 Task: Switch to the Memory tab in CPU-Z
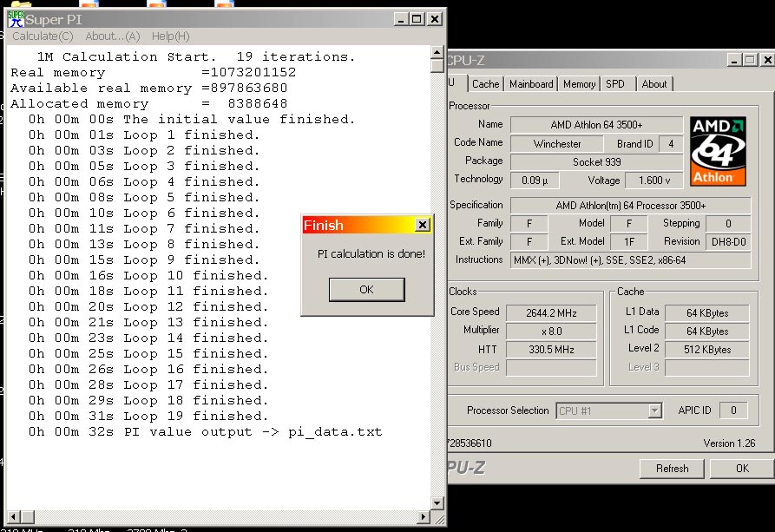579,84
